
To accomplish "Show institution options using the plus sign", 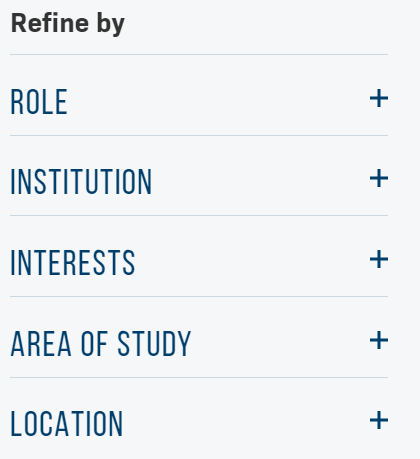I will pyautogui.click(x=379, y=178).
